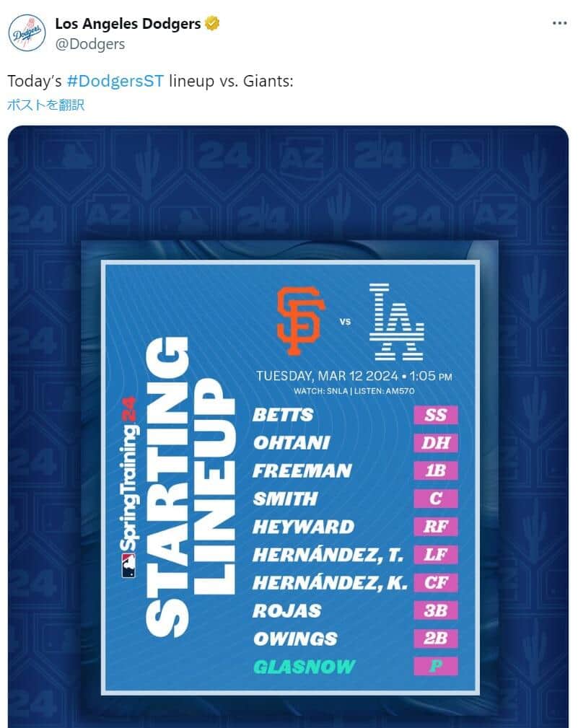The height and width of the screenshot is (728, 578).
Task: Click the pink DH badge beside Ohtani
Action: 436,442
